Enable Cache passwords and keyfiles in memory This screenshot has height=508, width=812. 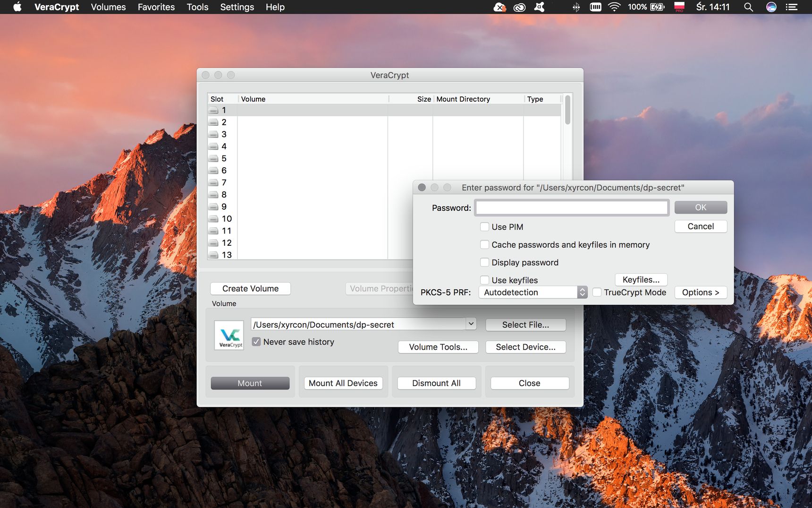point(484,245)
